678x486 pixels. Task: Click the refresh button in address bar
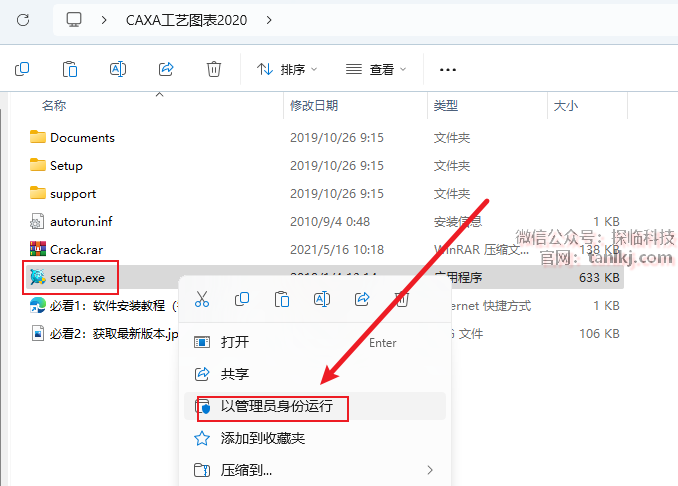pyautogui.click(x=23, y=20)
